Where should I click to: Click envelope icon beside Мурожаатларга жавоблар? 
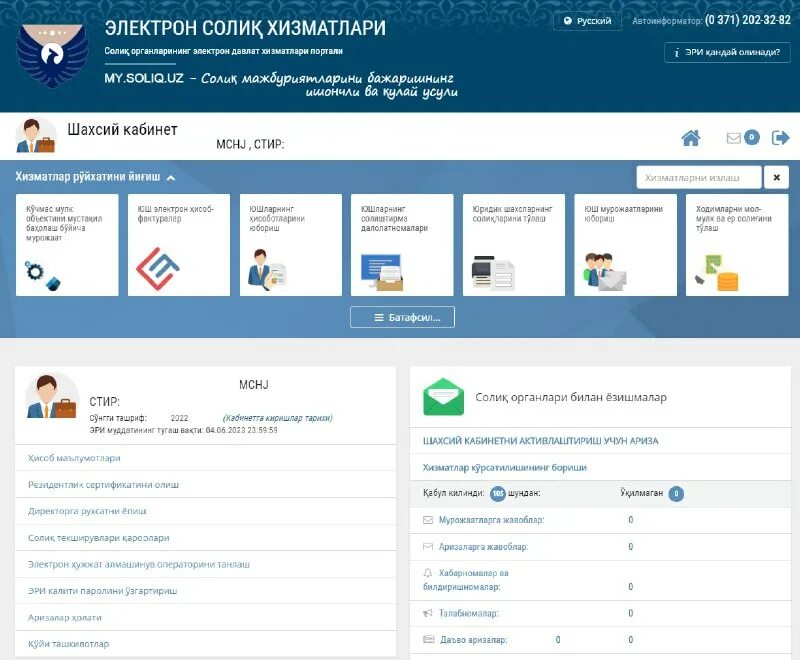(428, 520)
